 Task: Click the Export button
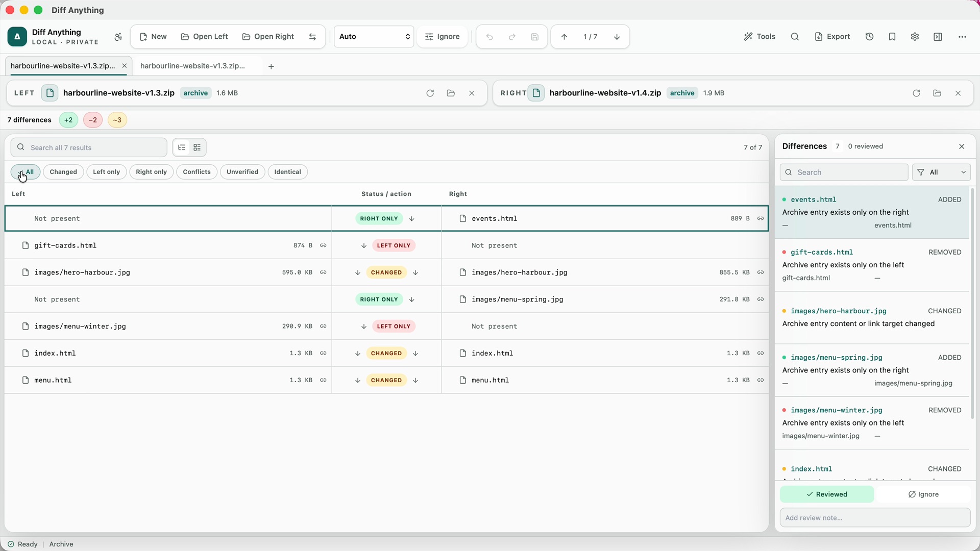[832, 37]
